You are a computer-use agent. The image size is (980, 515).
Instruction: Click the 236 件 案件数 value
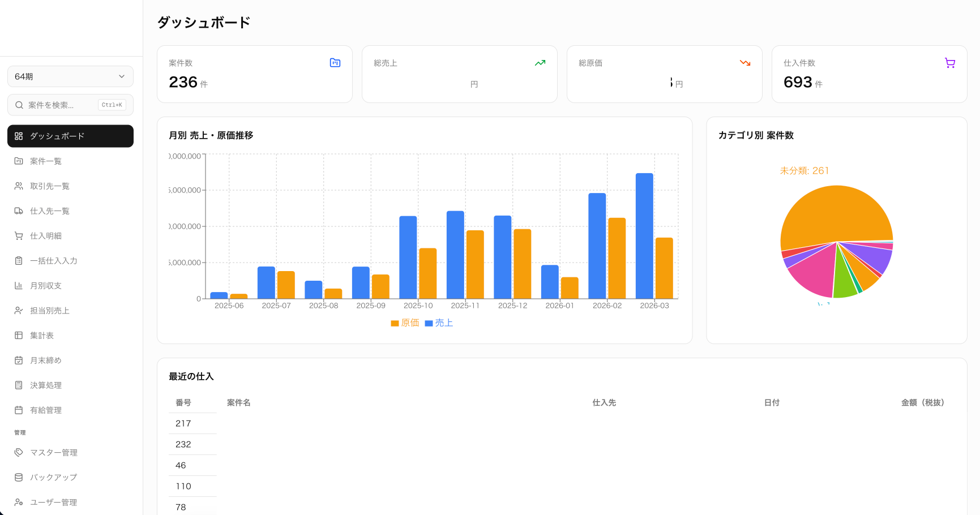point(188,82)
